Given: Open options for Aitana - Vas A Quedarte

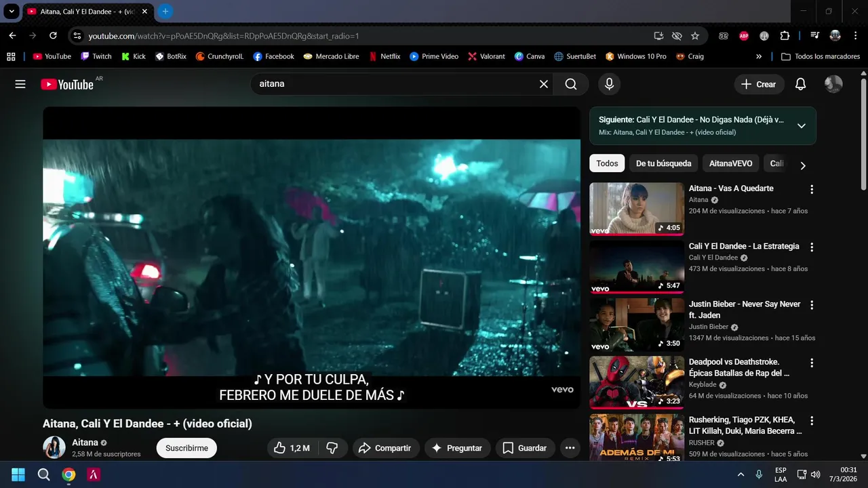Looking at the screenshot, I should 812,190.
